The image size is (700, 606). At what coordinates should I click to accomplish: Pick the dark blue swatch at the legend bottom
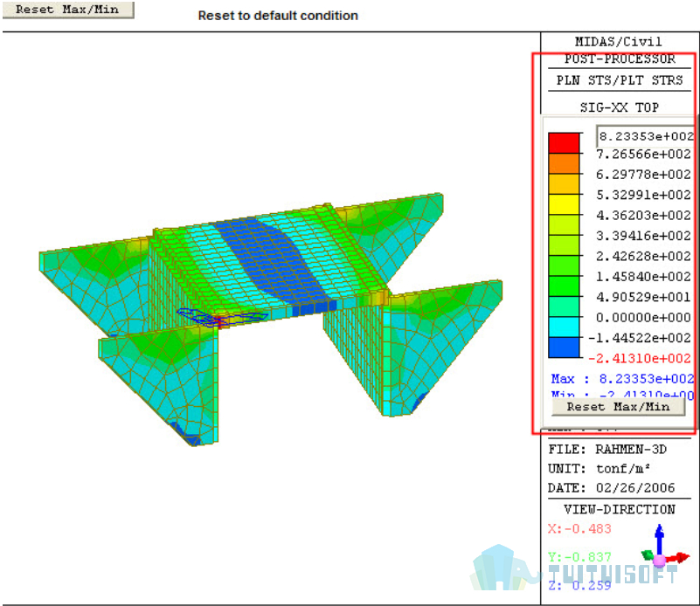tap(564, 348)
